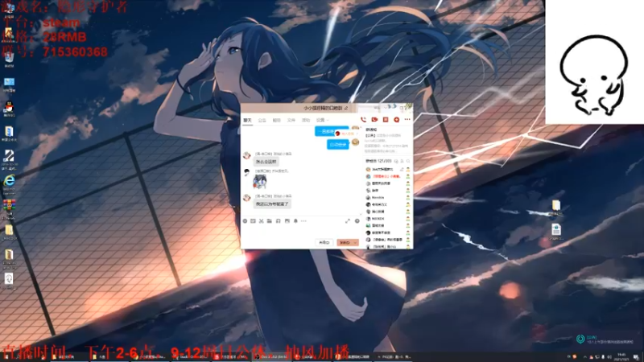644x362 pixels.
Task: Click the send picture icon
Action: [287, 220]
